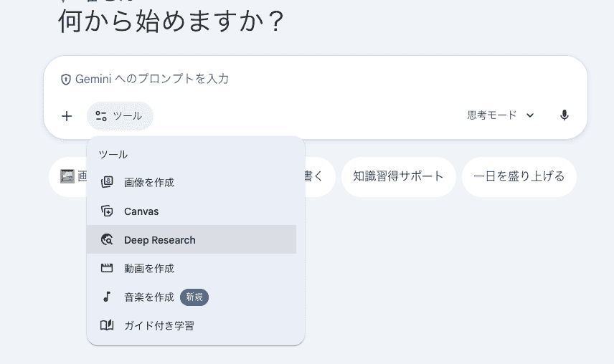Click the music note icon
The image size is (614, 364).
(x=107, y=297)
